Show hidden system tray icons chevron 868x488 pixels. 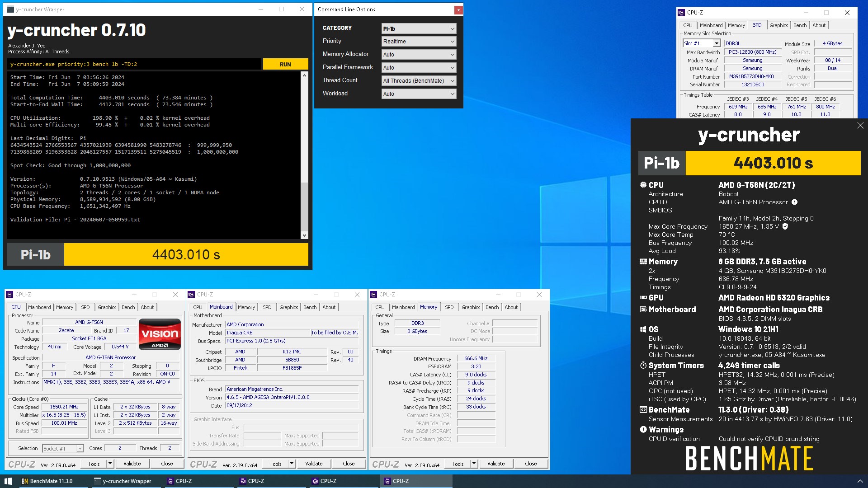(x=860, y=481)
